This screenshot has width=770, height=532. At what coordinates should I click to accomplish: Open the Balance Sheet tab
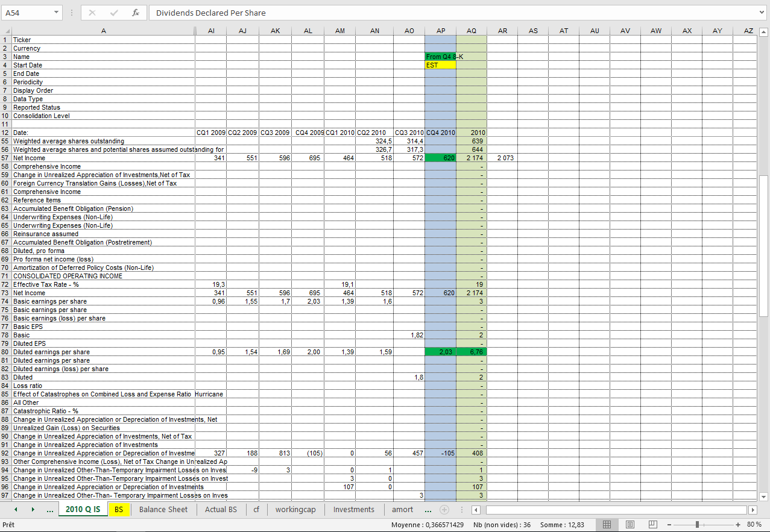[x=163, y=510]
